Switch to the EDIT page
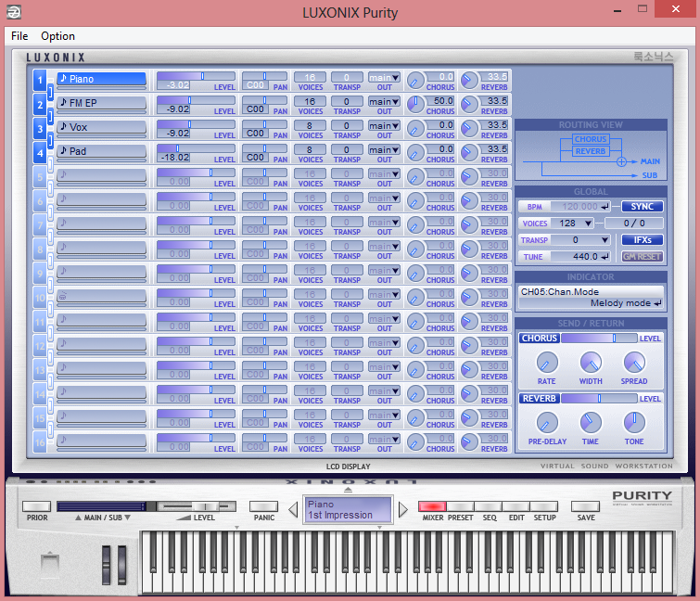The image size is (700, 601). (516, 506)
